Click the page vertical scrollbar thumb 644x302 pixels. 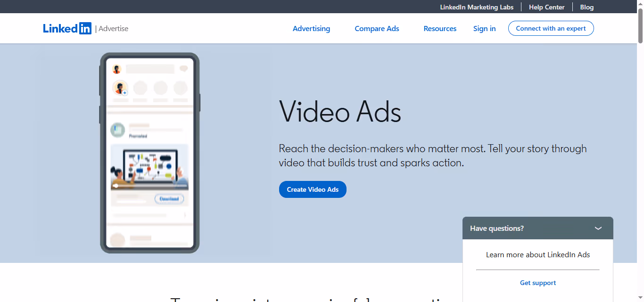click(640, 26)
